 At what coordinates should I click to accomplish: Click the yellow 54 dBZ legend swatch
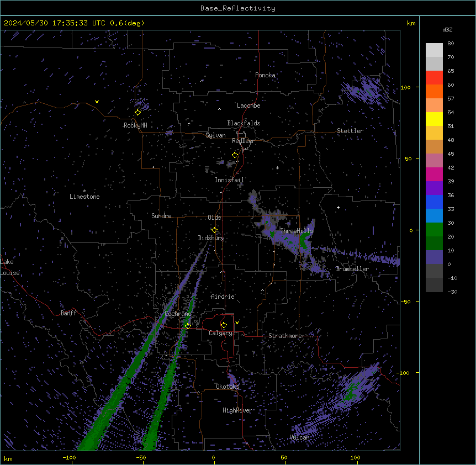click(x=434, y=119)
